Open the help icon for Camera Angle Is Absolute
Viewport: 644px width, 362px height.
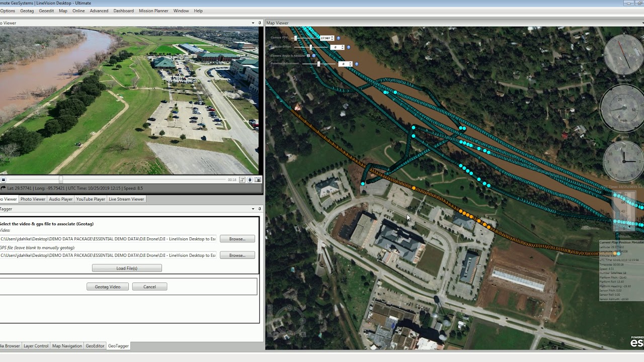pyautogui.click(x=314, y=55)
